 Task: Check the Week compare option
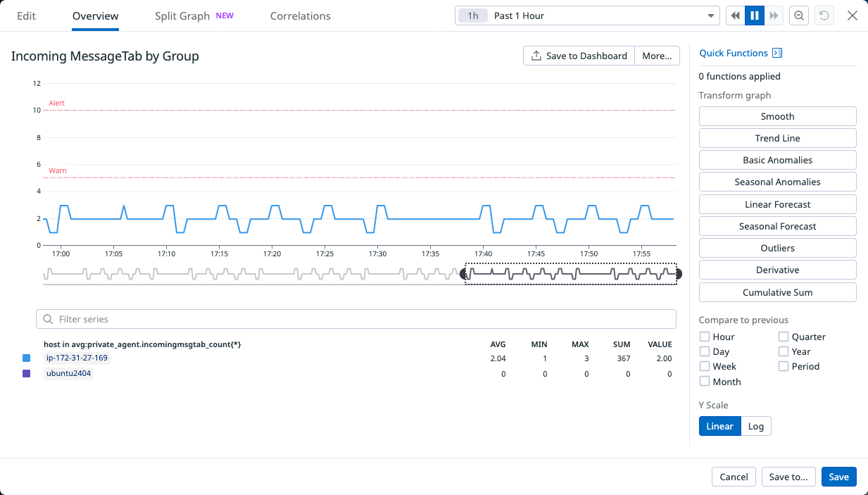point(705,366)
